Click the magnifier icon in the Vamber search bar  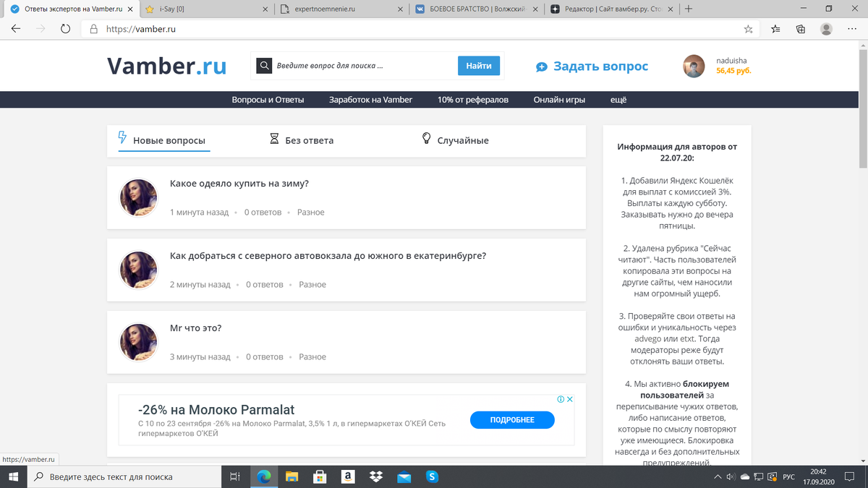(x=264, y=65)
